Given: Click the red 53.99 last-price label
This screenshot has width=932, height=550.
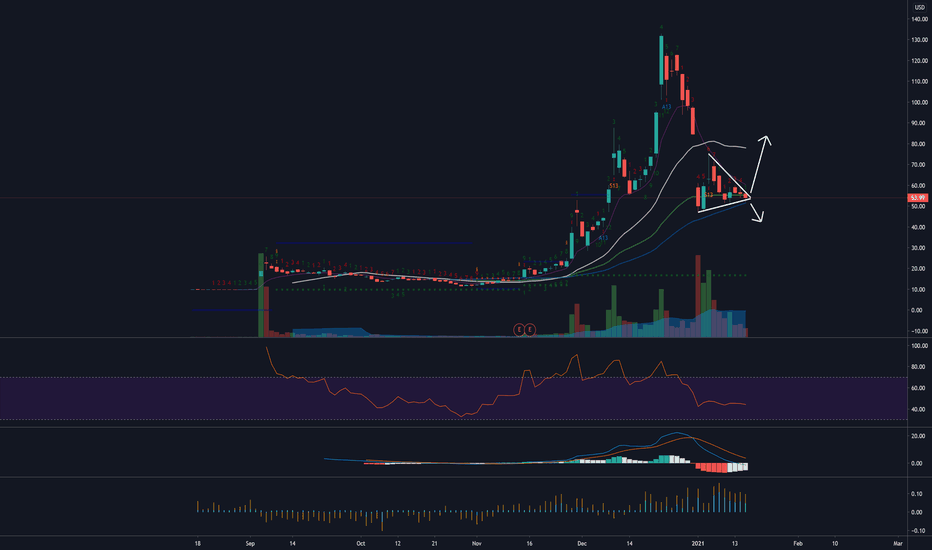Looking at the screenshot, I should pos(918,197).
